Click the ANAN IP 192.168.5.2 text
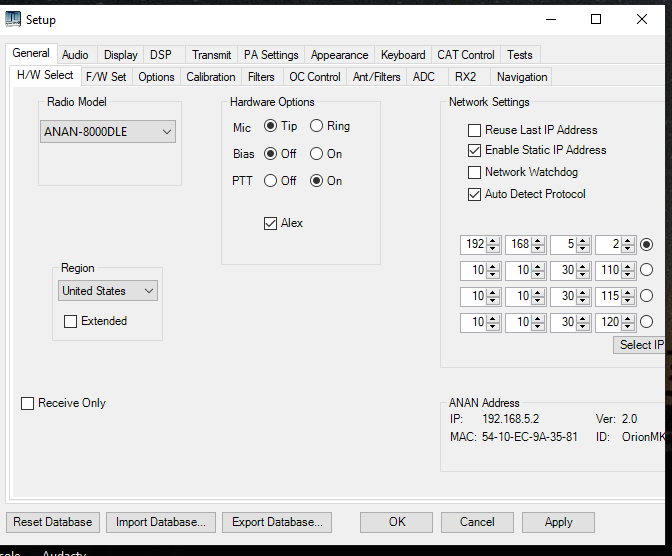Viewport: 672px width, 556px height. pyautogui.click(x=510, y=419)
